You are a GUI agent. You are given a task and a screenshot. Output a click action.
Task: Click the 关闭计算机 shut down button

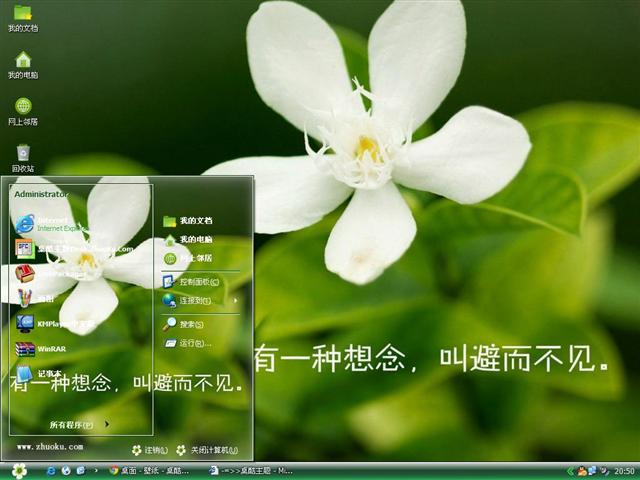[x=207, y=450]
